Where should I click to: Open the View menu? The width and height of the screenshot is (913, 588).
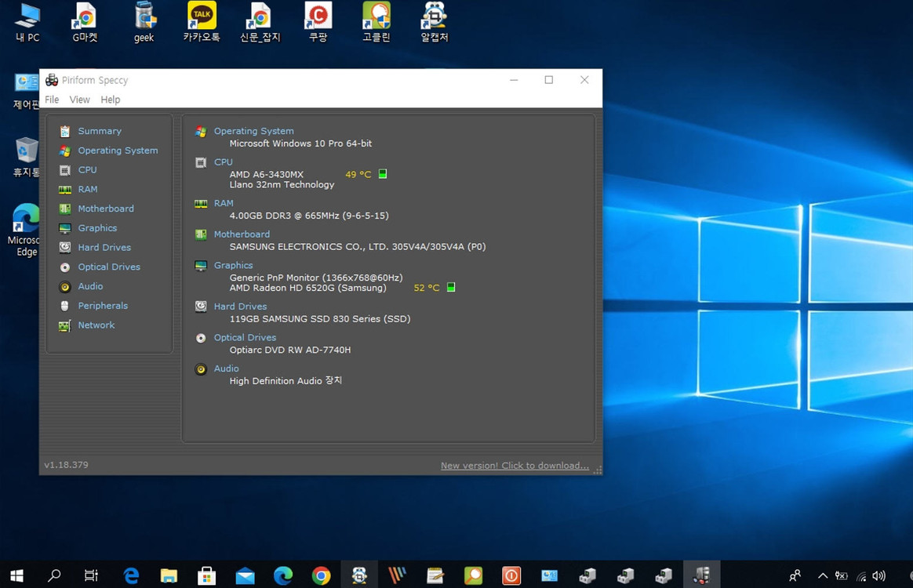[x=79, y=100]
